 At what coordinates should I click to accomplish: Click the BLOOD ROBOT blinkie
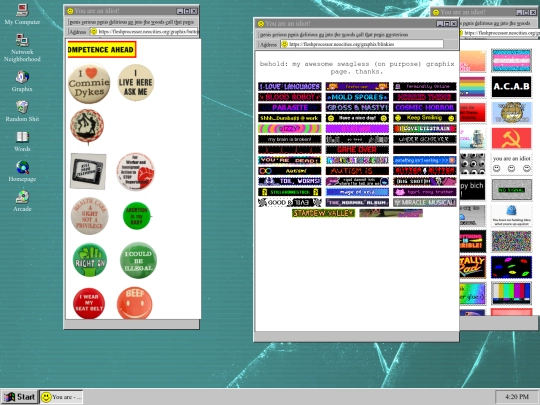point(290,97)
